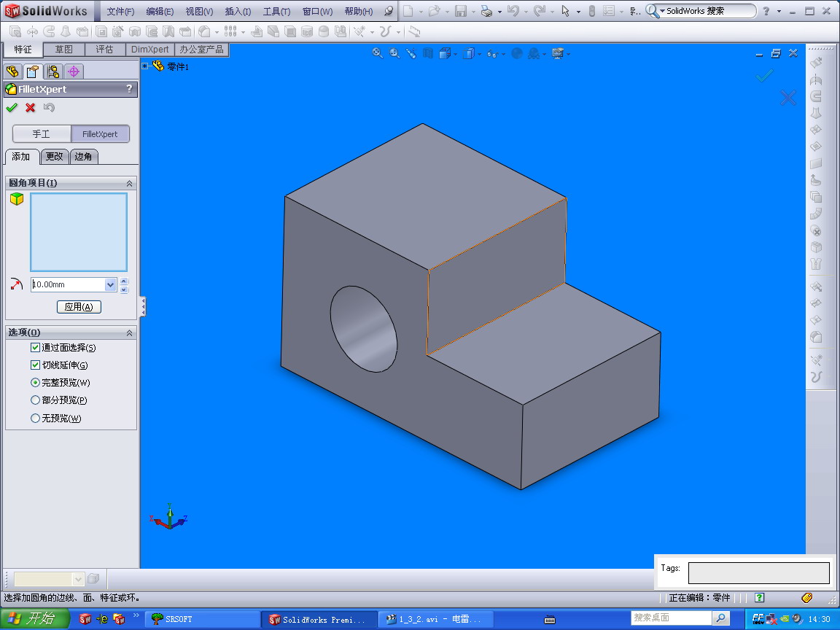Image resolution: width=840 pixels, height=630 pixels.
Task: Click the confirmation corner X in viewport
Action: (788, 98)
